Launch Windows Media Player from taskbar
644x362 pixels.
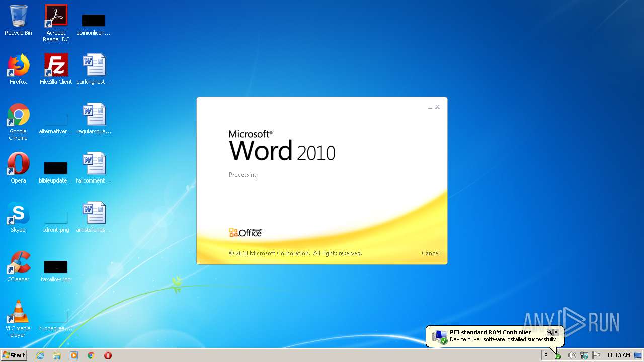click(74, 355)
